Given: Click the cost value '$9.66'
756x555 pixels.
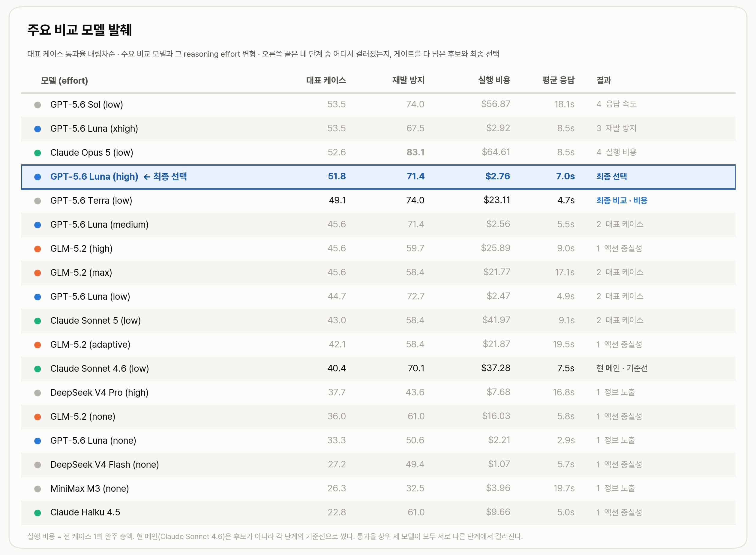Looking at the screenshot, I should (498, 512).
